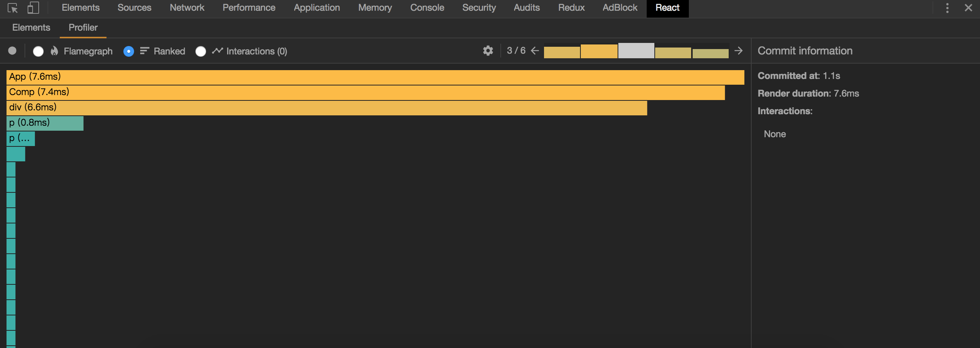980x348 pixels.
Task: Go to the Performance tab
Action: coord(249,8)
